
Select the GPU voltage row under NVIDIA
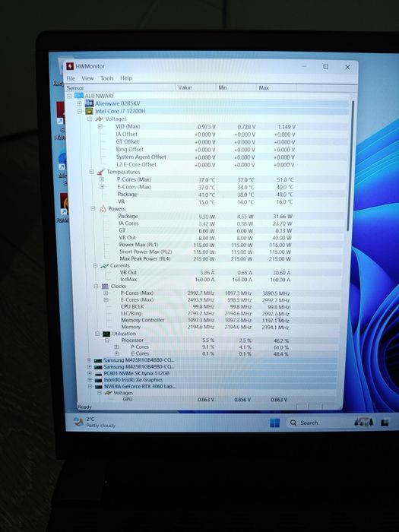point(206,399)
